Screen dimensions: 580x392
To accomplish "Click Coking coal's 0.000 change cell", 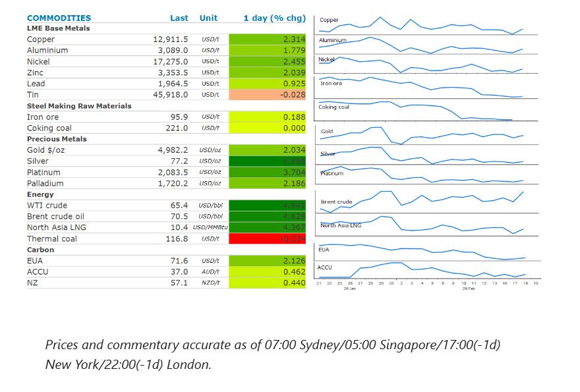I will click(268, 128).
